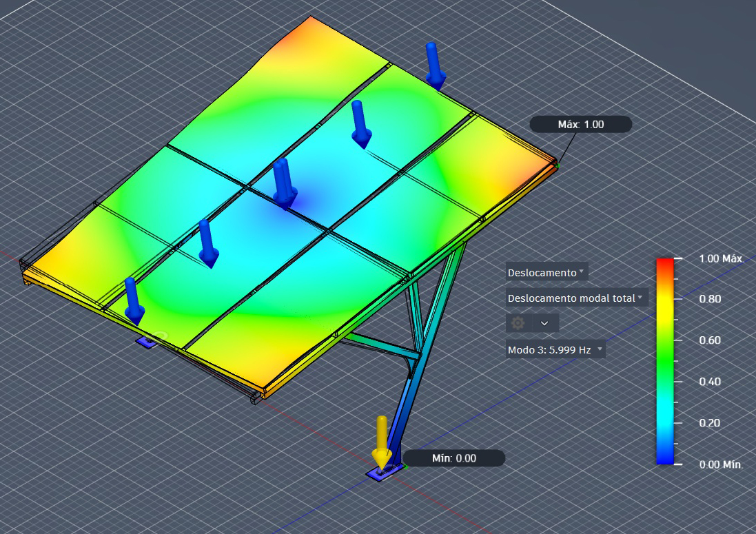Click the 0.40 legend value
The height and width of the screenshot is (534, 756).
(x=710, y=382)
